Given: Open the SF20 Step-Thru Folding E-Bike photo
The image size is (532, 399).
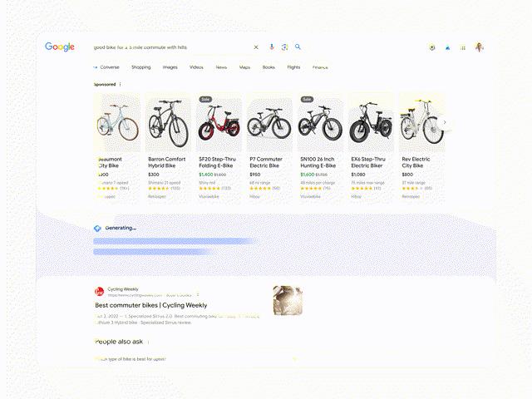Looking at the screenshot, I should pyautogui.click(x=219, y=123).
